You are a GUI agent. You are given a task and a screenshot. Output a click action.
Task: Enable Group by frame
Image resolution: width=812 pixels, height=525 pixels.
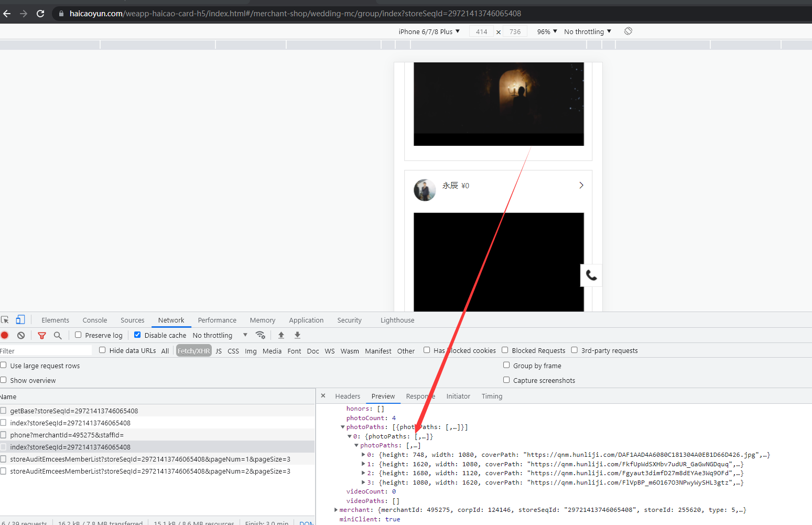(x=506, y=365)
